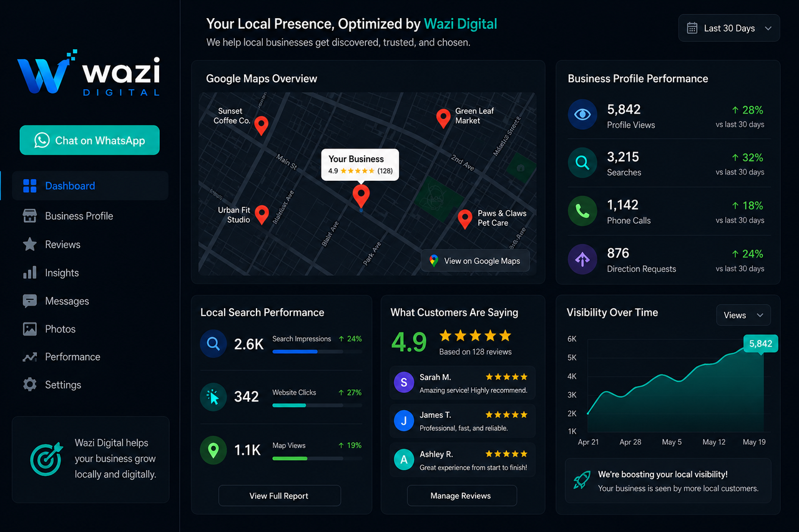Click the Business Profile storefront icon
Screen dimensions: 799x532
point(29,216)
